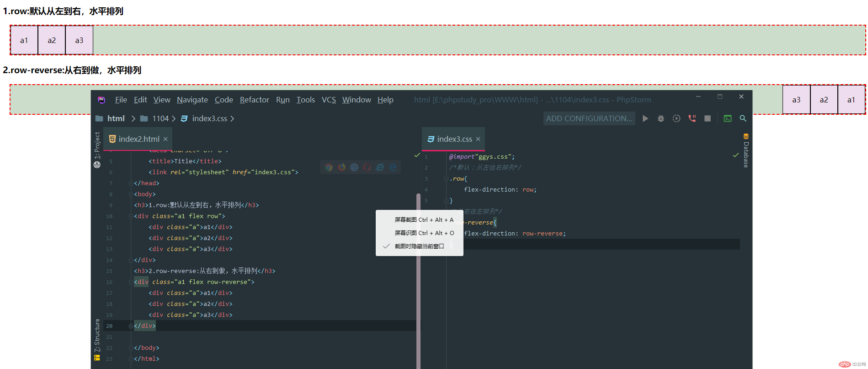The width and height of the screenshot is (868, 369).
Task: Open the Help menu
Action: click(x=385, y=100)
